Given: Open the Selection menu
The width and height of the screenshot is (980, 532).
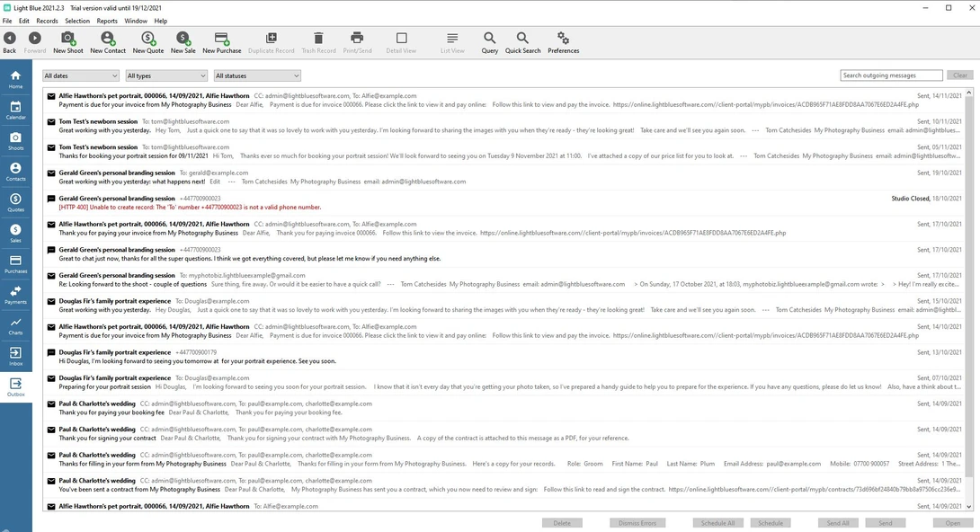Looking at the screenshot, I should (77, 21).
